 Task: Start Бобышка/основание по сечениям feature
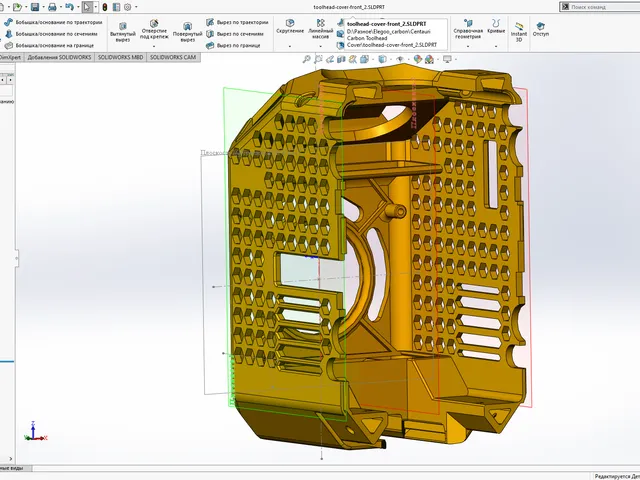coord(51,34)
